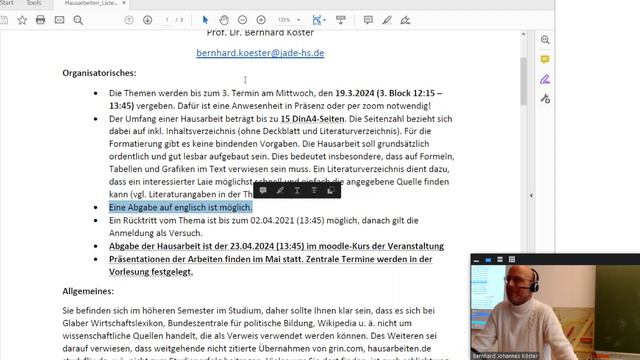
Task: Select the highlight pen in toolbar
Action: pos(387,20)
